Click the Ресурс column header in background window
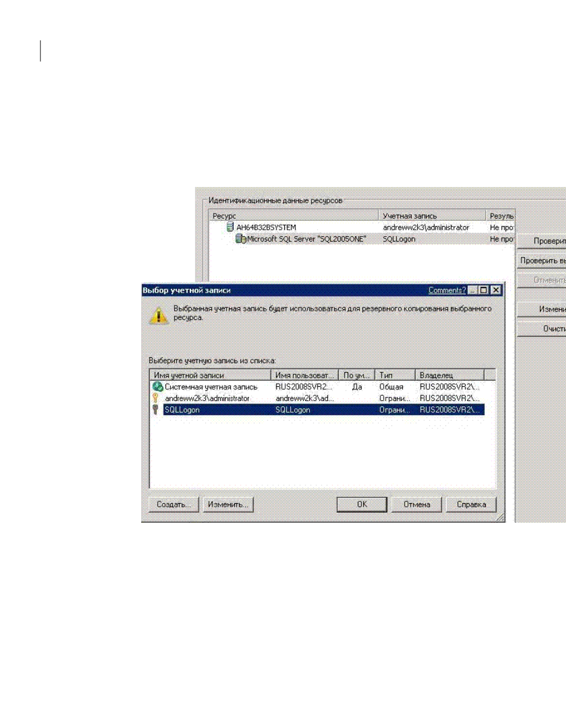 [x=294, y=216]
